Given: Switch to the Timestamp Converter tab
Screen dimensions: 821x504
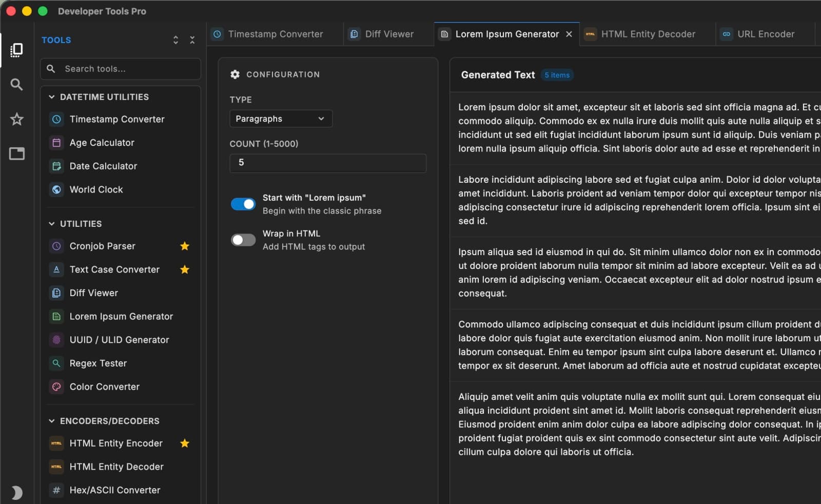Looking at the screenshot, I should pyautogui.click(x=275, y=34).
